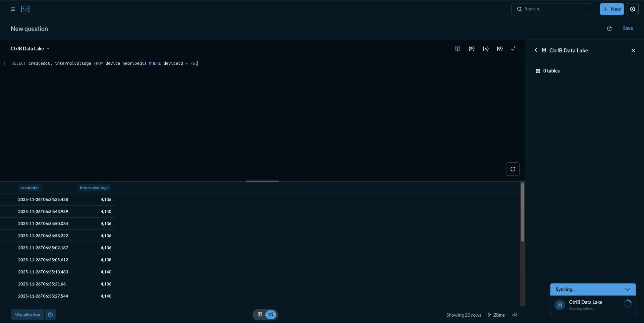This screenshot has width=644, height=323.
Task: Collapse the SQL editor with the corner icon
Action: 514,49
